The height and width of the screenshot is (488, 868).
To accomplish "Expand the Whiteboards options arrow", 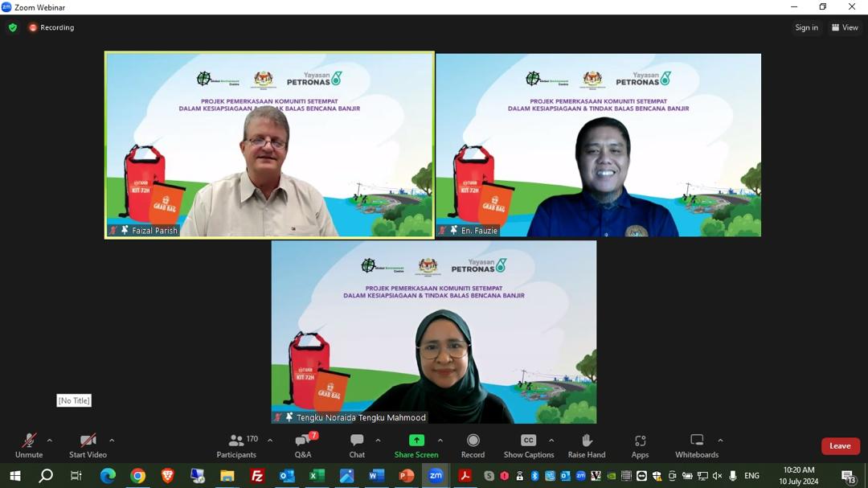I will [x=720, y=441].
